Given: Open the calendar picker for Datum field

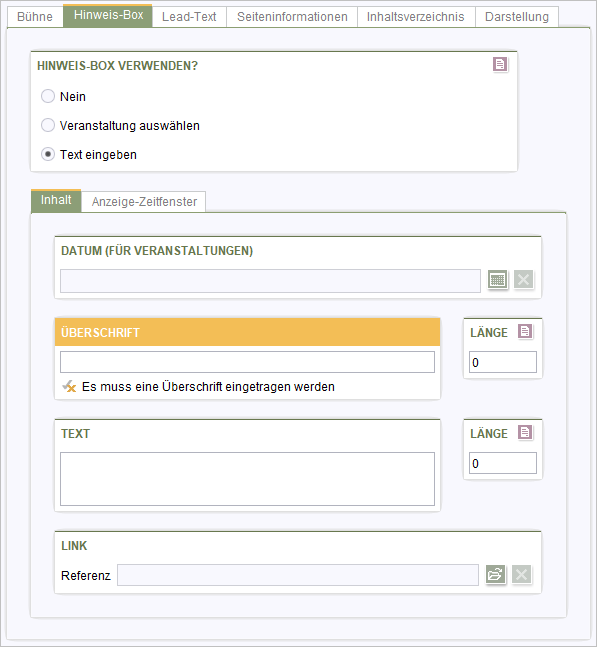Looking at the screenshot, I should pyautogui.click(x=498, y=280).
